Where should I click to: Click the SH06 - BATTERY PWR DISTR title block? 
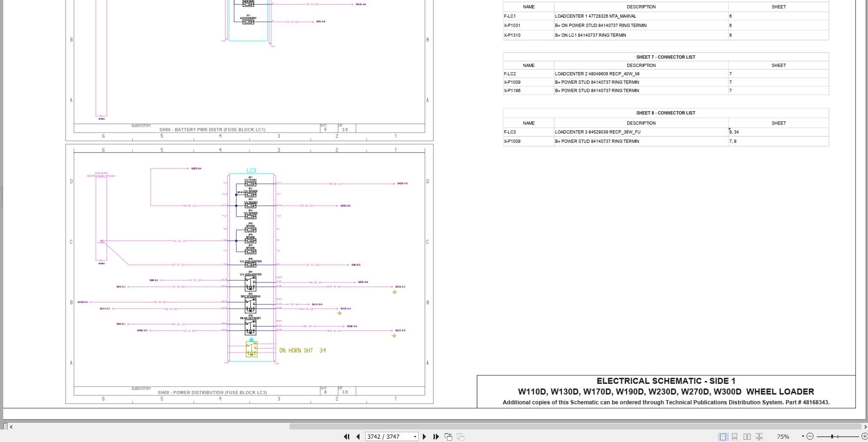click(x=212, y=129)
